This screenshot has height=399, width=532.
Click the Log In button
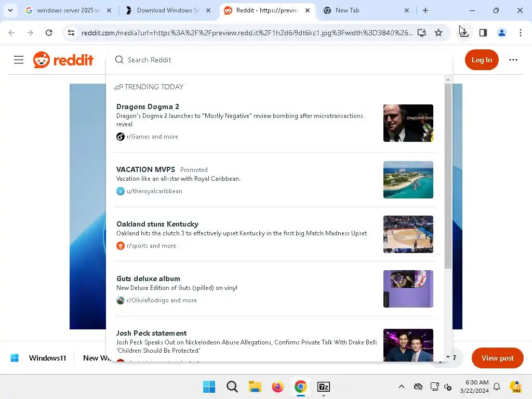tap(482, 60)
